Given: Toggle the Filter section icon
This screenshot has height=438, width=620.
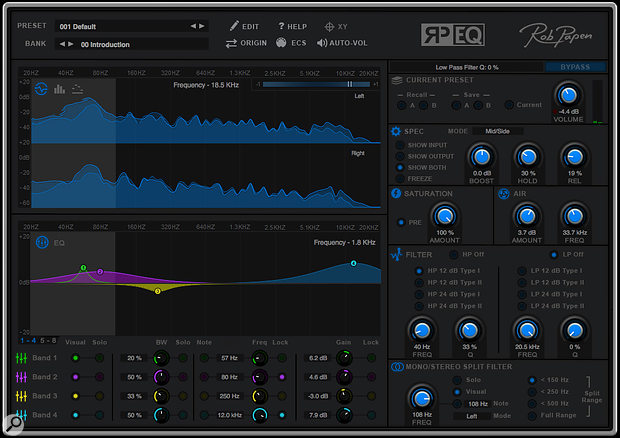Looking at the screenshot, I should (396, 255).
